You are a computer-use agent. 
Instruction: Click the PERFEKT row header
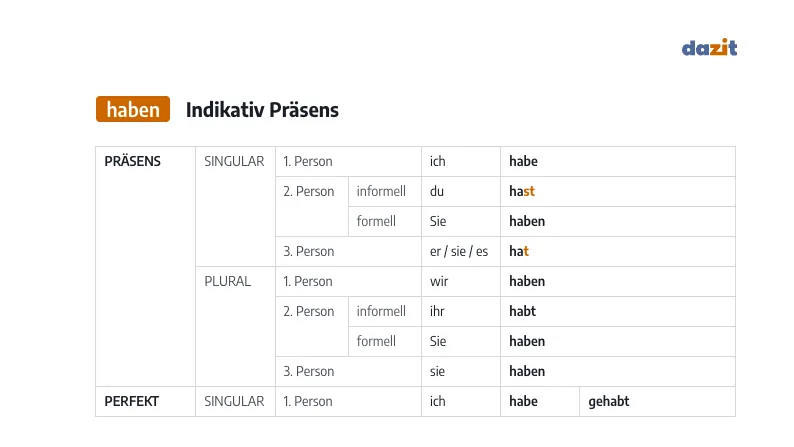tap(131, 401)
